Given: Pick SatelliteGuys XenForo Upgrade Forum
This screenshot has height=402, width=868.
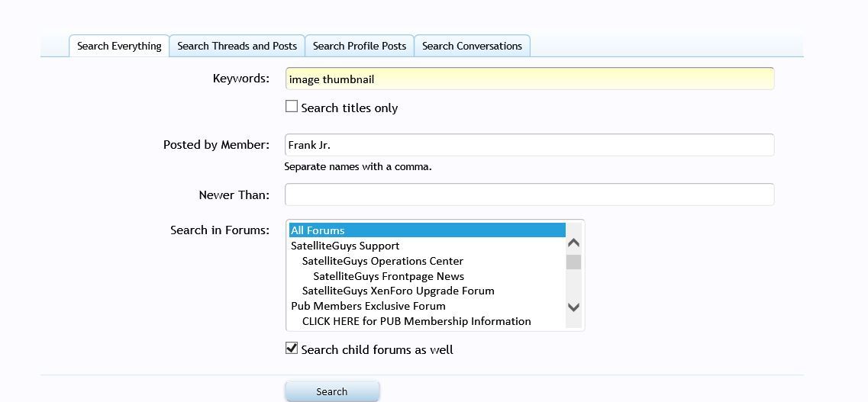Looking at the screenshot, I should (x=398, y=291).
